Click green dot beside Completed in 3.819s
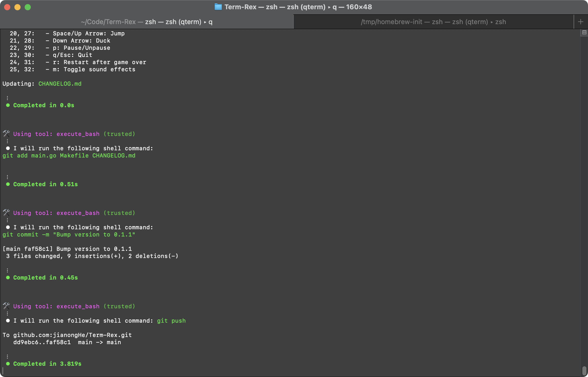Image resolution: width=588 pixels, height=377 pixels. tap(8, 364)
